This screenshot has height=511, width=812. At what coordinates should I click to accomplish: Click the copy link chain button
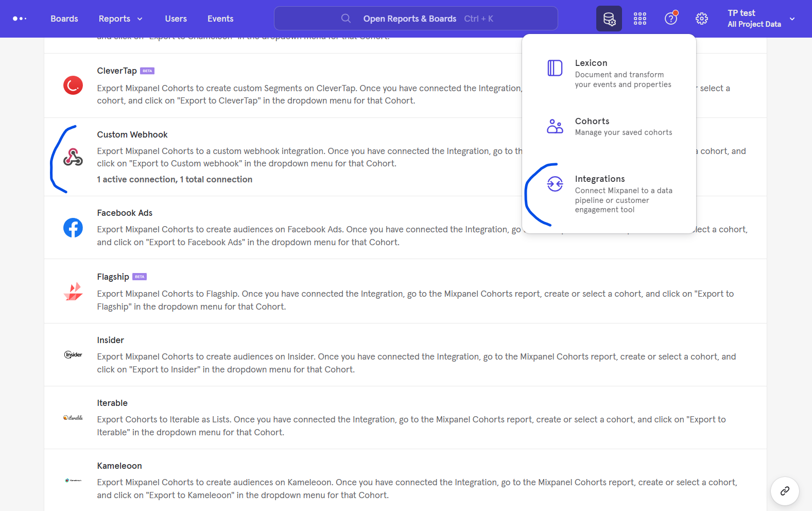point(785,491)
